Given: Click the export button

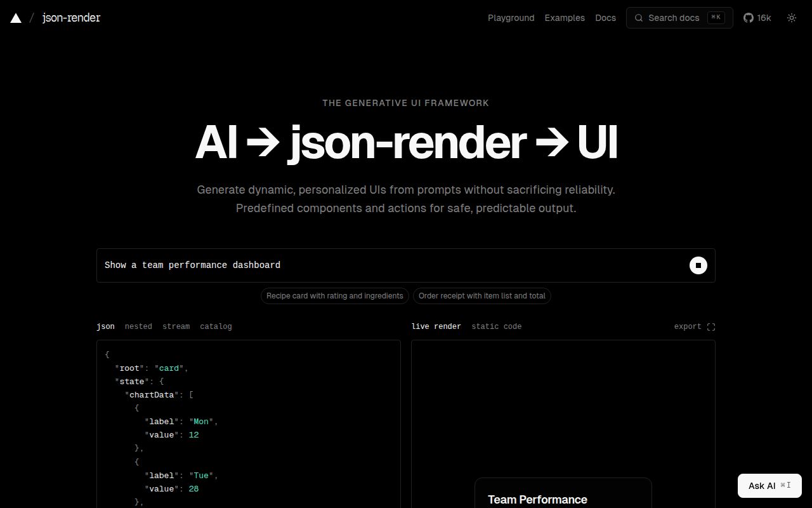Looking at the screenshot, I should coord(688,326).
